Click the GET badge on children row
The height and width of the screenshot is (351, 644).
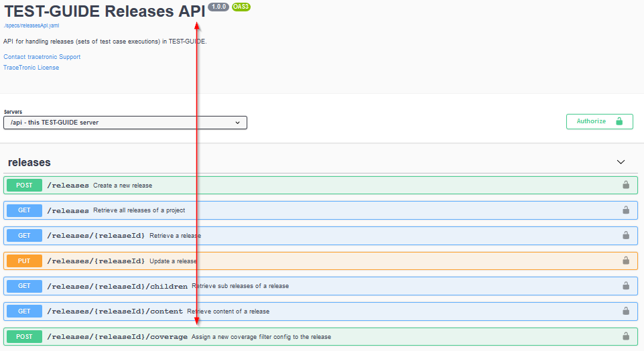24,286
